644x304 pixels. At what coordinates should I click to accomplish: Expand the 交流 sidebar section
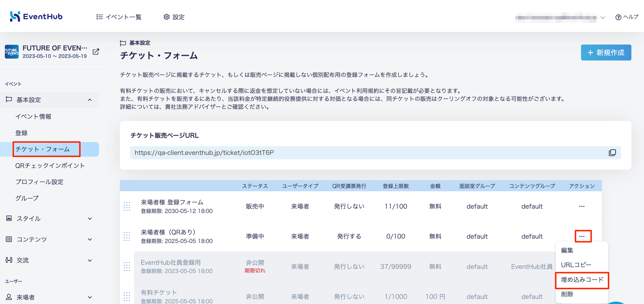point(90,260)
